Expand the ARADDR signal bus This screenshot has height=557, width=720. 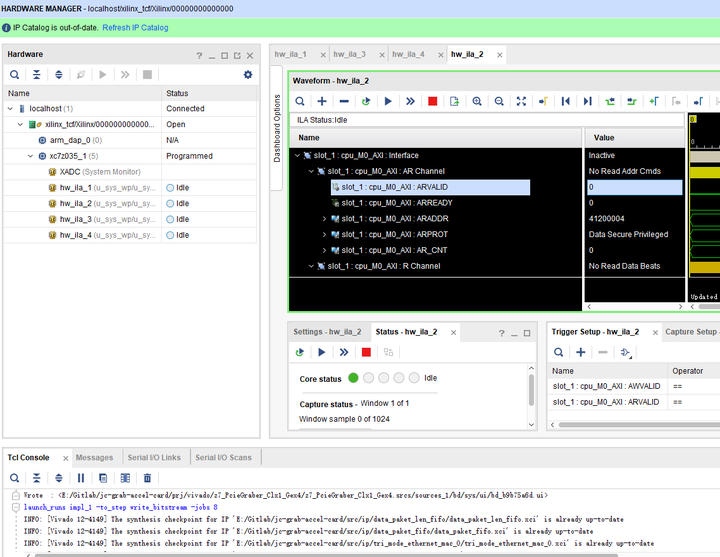(325, 219)
